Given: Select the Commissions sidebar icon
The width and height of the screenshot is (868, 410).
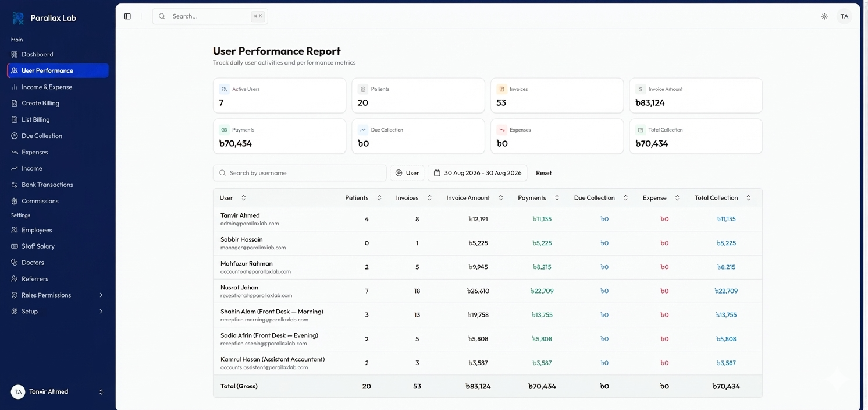Looking at the screenshot, I should point(15,201).
